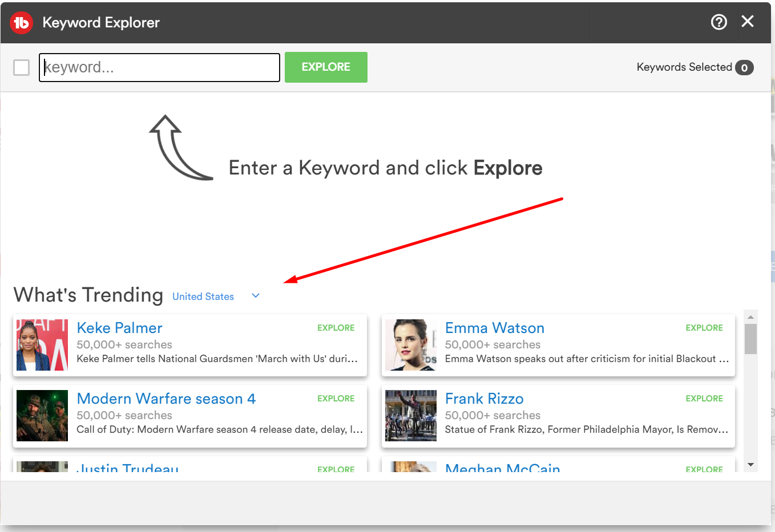Focus the keyword search input field
The image size is (775, 532).
coord(159,68)
